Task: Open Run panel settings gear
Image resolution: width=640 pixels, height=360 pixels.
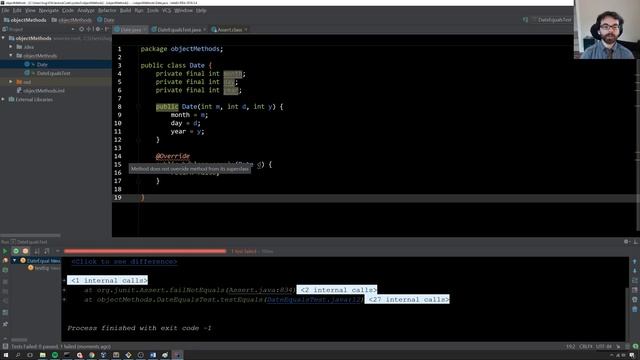Action: coord(626,242)
